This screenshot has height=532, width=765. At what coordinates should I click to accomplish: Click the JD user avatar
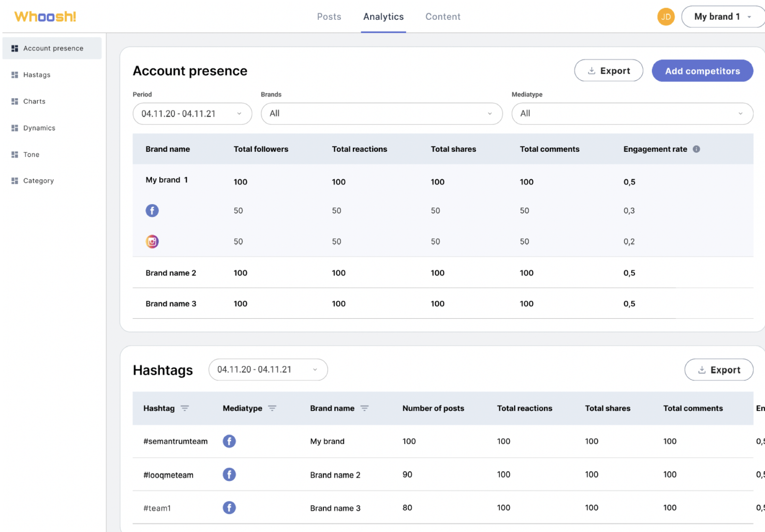coord(665,17)
